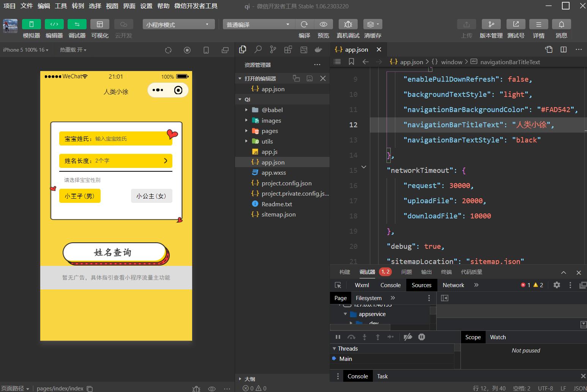Open the extensions blocks icon
The image size is (587, 392).
pyautogui.click(x=288, y=49)
